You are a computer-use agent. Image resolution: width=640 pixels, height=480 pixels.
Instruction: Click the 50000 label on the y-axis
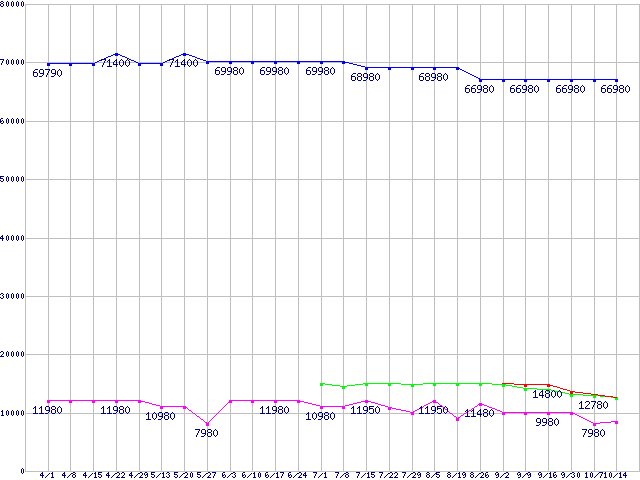pyautogui.click(x=14, y=180)
